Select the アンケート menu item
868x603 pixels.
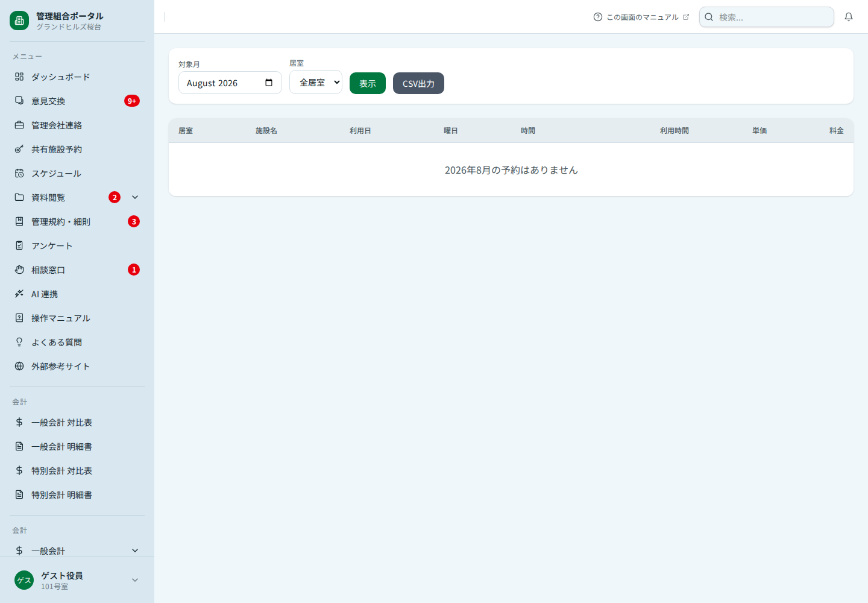tap(77, 245)
